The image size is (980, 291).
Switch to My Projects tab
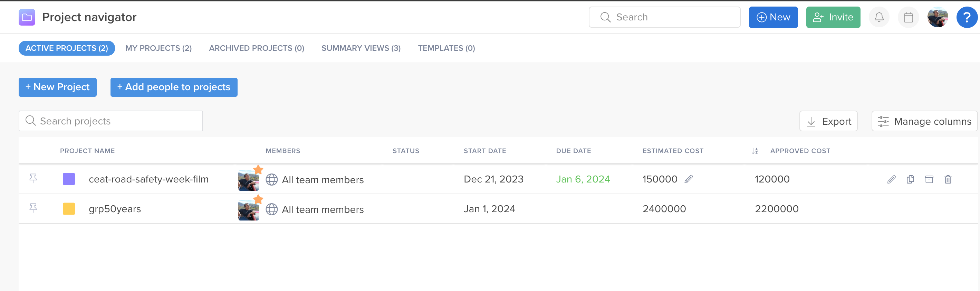(x=158, y=48)
